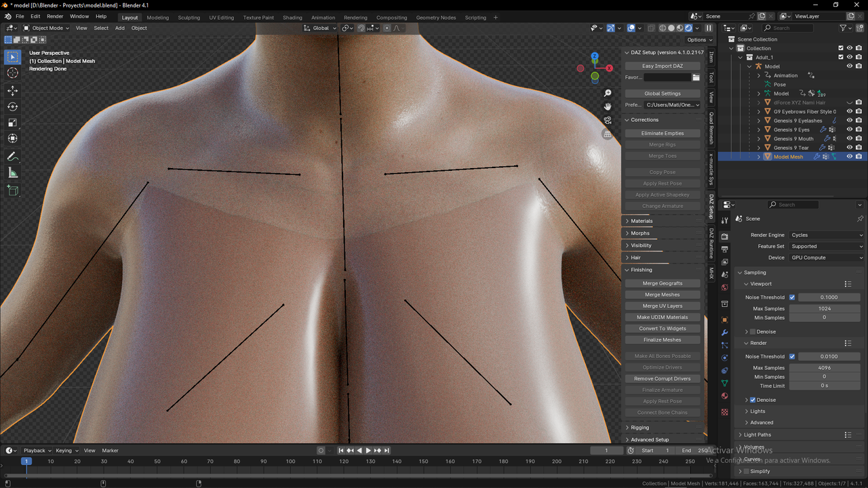The image size is (868, 488).
Task: Open the World properties globe tab
Action: click(x=725, y=287)
